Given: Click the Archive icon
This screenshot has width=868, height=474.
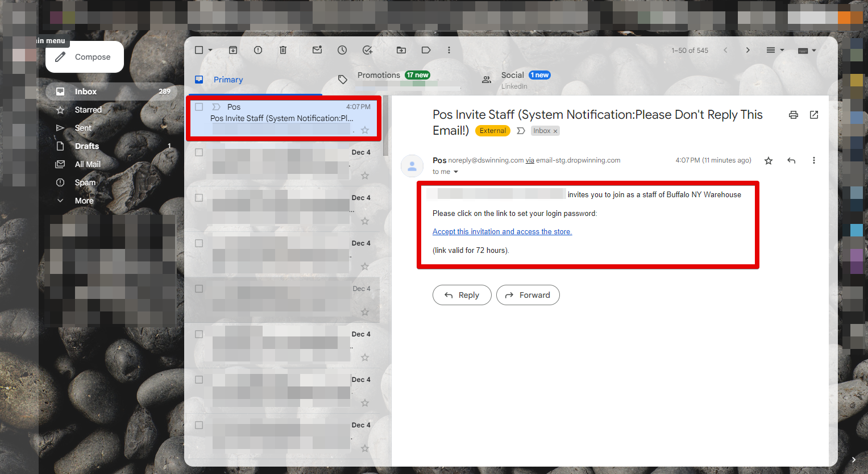Looking at the screenshot, I should (x=233, y=50).
